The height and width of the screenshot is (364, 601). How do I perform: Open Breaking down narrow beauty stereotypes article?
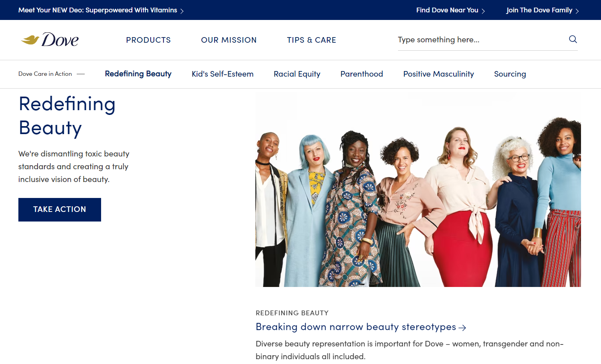click(x=356, y=327)
